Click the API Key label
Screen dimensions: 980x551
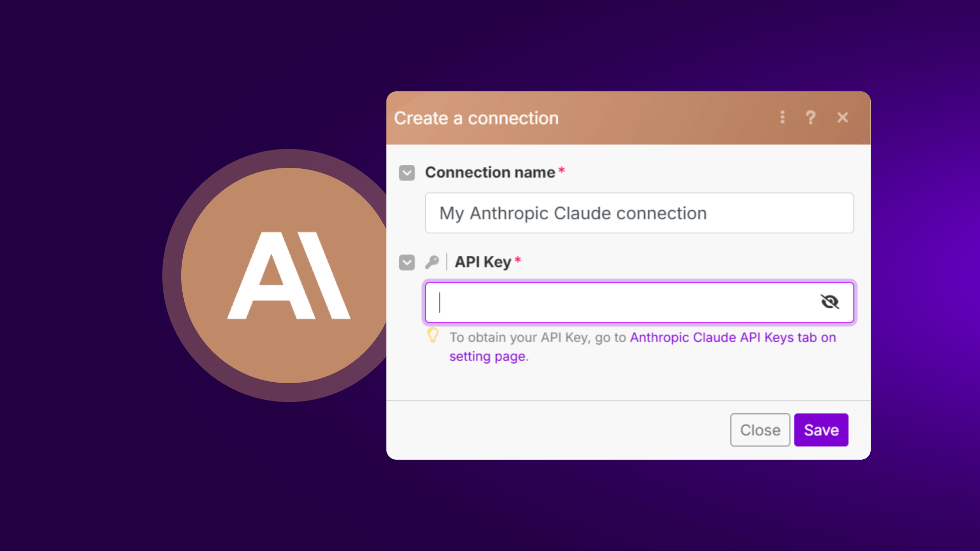(x=484, y=262)
